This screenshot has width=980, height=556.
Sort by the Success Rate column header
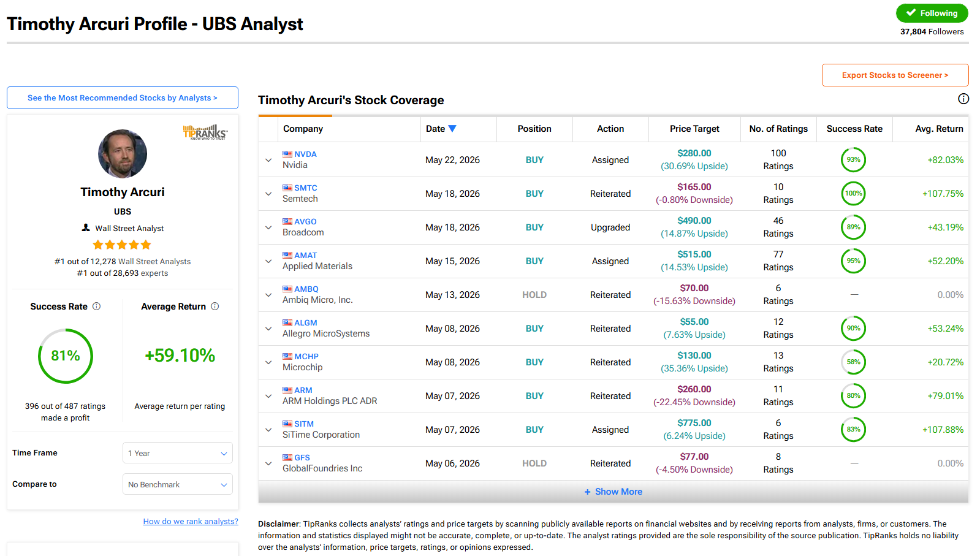pos(854,129)
